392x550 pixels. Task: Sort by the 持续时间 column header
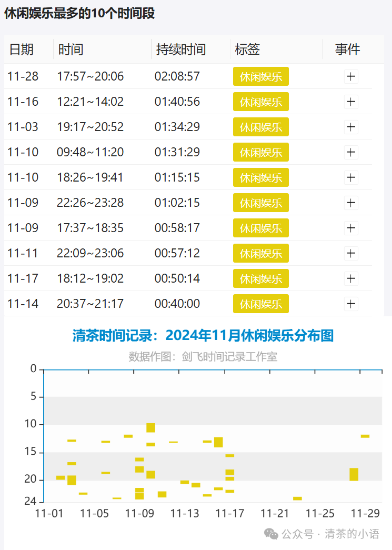click(x=181, y=49)
